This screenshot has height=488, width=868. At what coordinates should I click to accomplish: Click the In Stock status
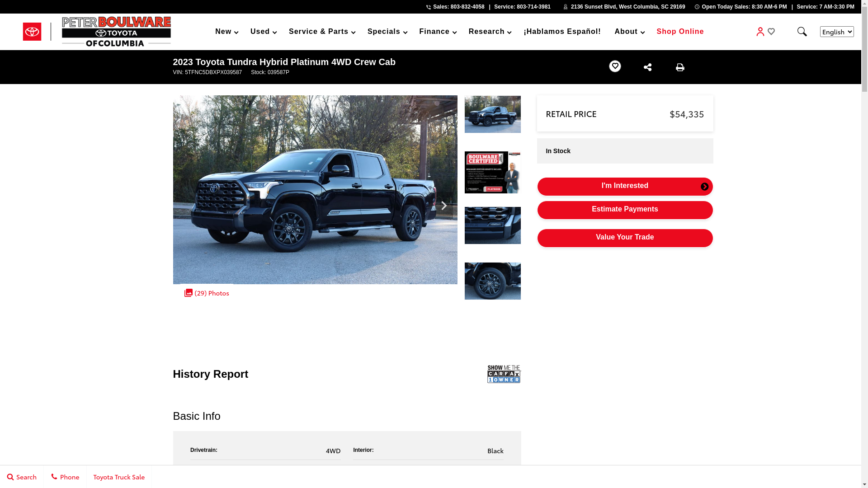558,151
